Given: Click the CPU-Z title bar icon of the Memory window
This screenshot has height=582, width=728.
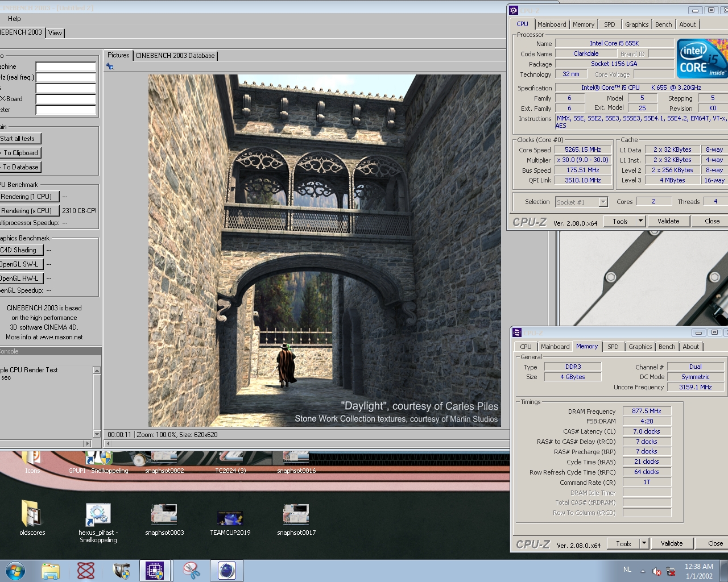Looking at the screenshot, I should 517,332.
